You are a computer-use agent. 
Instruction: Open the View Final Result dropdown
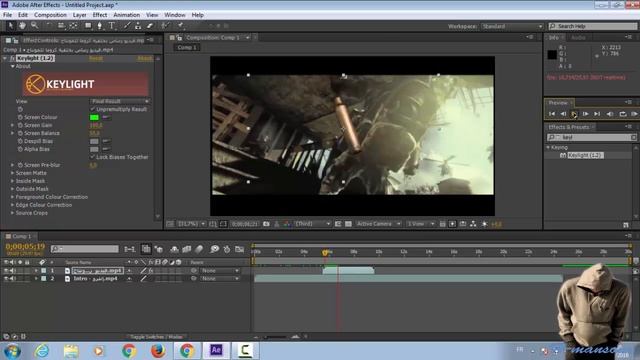click(x=120, y=101)
